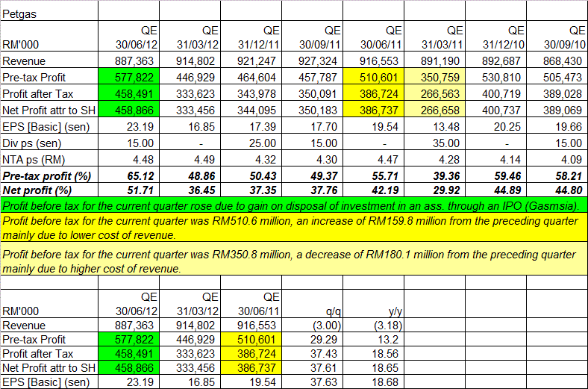The height and width of the screenshot is (389, 588).
Task: Select NTA ps value 4.47
Action: click(374, 160)
